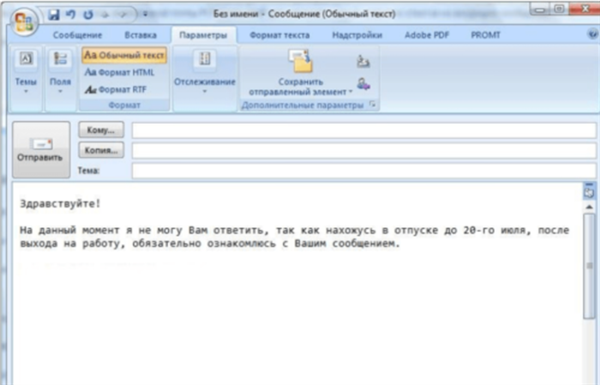600x385 pixels.
Task: Save the message with the floppy disk icon
Action: point(54,15)
